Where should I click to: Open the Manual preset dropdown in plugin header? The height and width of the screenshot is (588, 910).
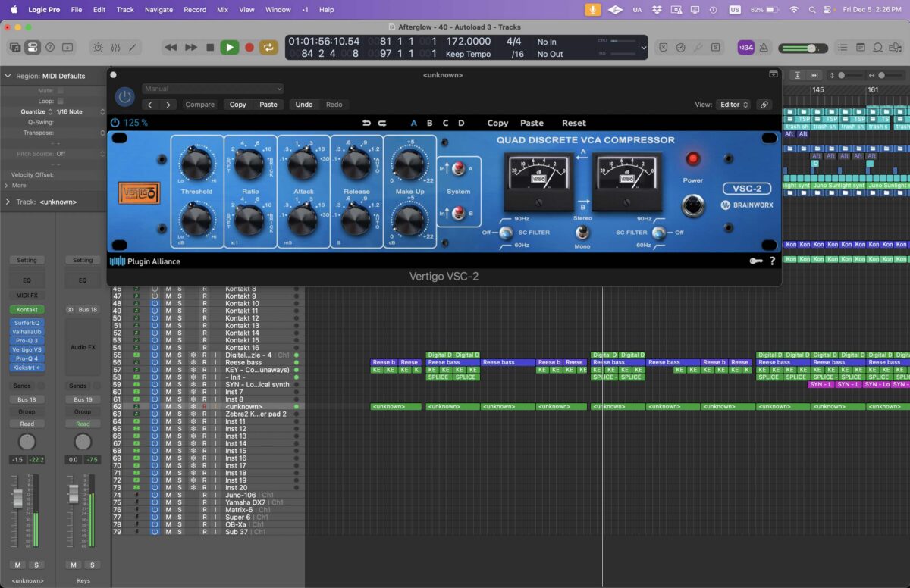(212, 89)
